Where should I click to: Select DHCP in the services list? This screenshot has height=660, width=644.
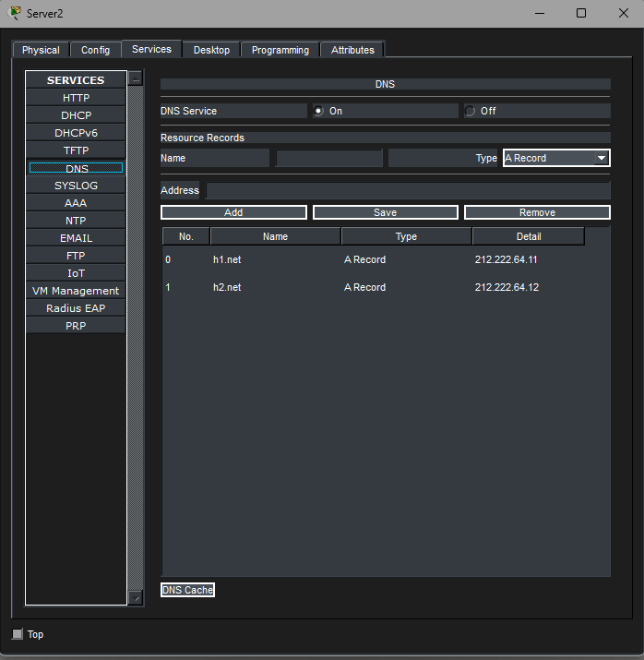pos(77,115)
